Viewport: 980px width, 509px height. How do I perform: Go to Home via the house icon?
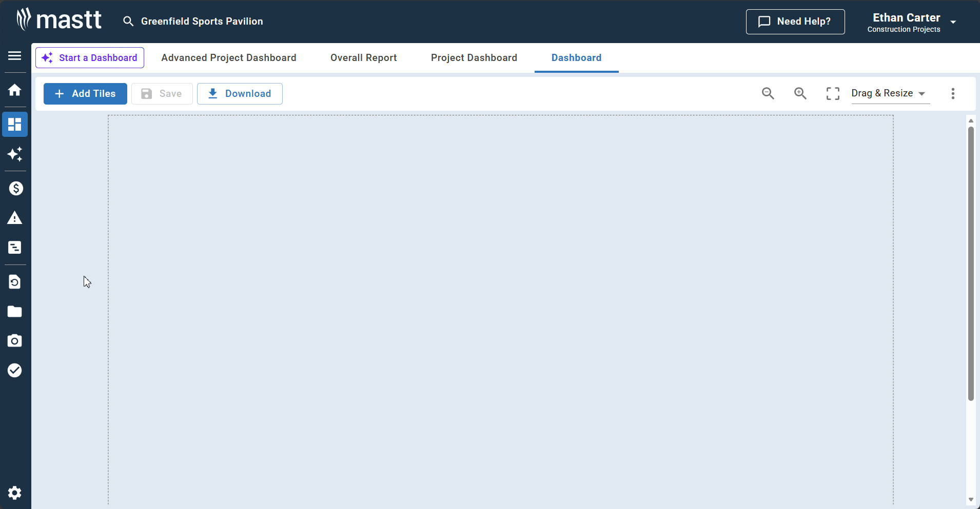pos(15,90)
